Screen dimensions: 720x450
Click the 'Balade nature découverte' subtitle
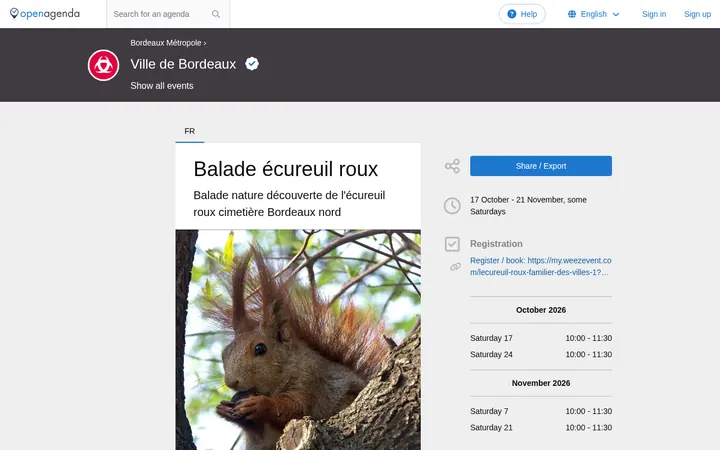point(289,203)
